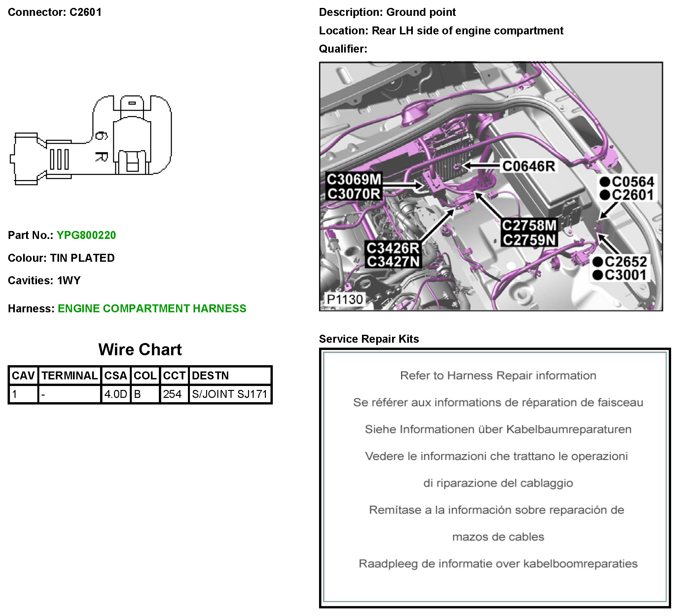This screenshot has width=683, height=616.
Task: Click the C2759N connector label
Action: 529,240
